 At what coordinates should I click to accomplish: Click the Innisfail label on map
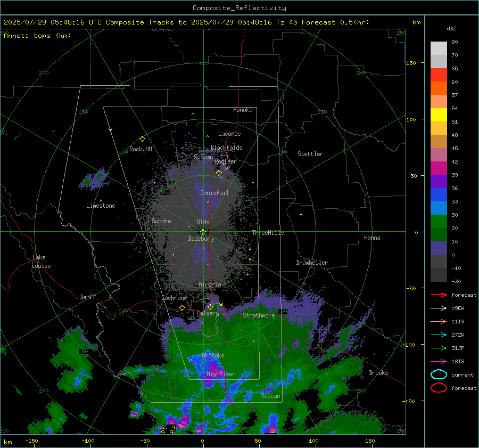coord(214,193)
